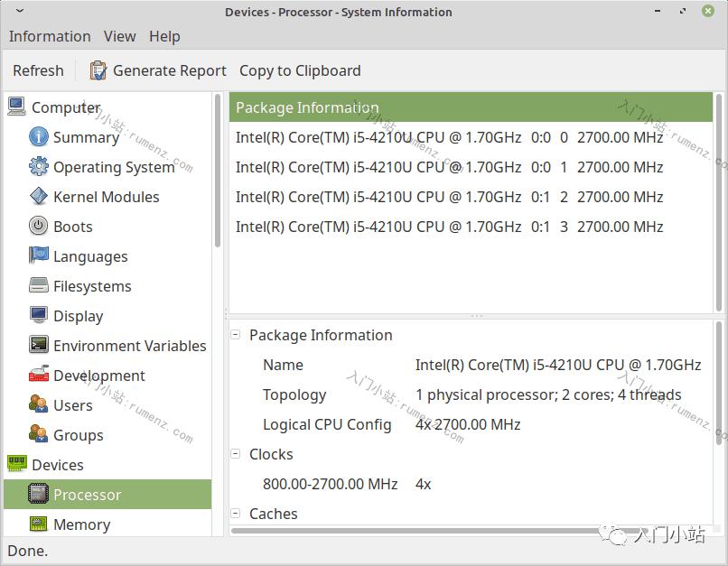Image resolution: width=728 pixels, height=566 pixels.
Task: Click the 800.00-2700.00 MHz clock row
Action: (471, 484)
